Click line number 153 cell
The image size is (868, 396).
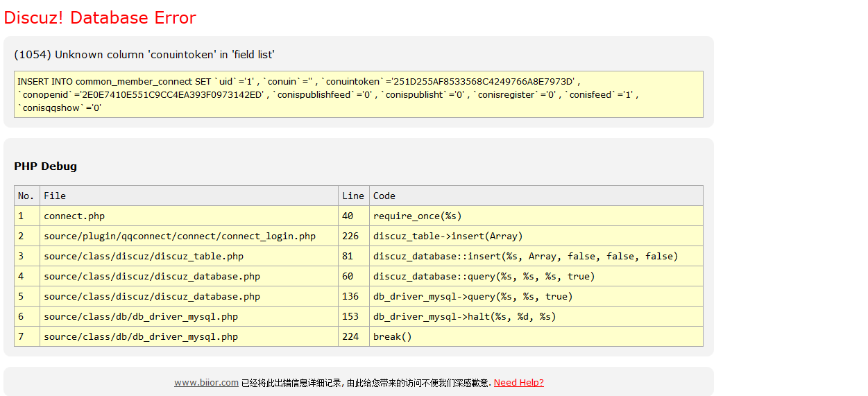click(x=350, y=316)
